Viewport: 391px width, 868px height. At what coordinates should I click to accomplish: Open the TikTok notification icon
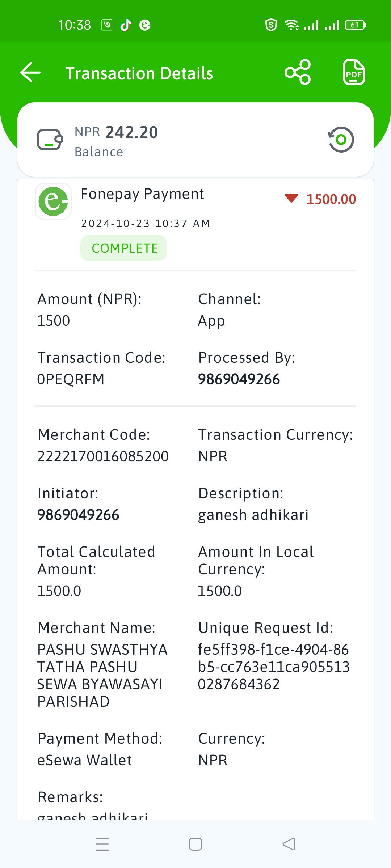click(126, 25)
